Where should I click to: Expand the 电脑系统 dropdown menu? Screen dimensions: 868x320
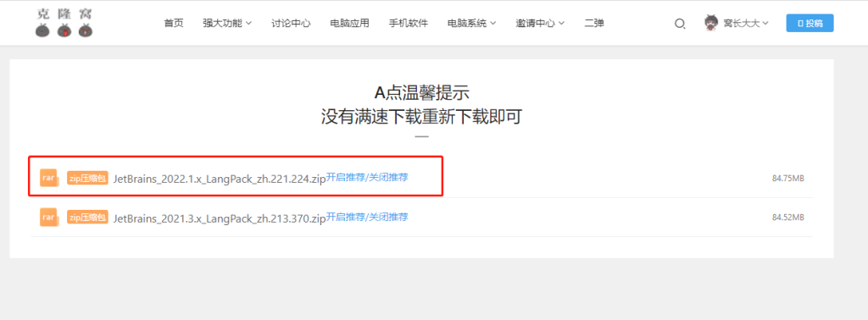point(471,23)
